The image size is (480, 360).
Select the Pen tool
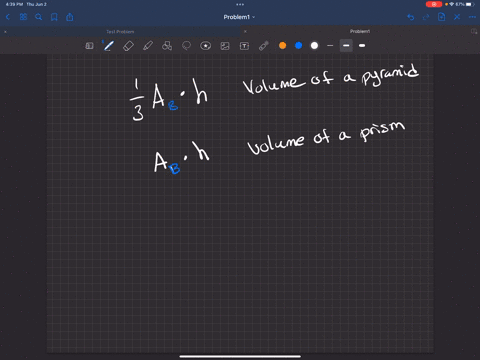109,46
